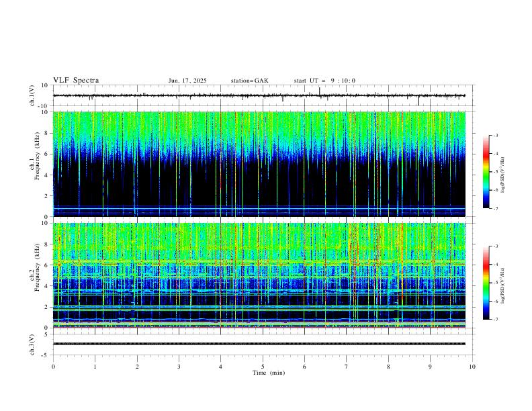
Task: Select the "ch.2 Frequency (kHz)" axis label
Action: (x=34, y=267)
